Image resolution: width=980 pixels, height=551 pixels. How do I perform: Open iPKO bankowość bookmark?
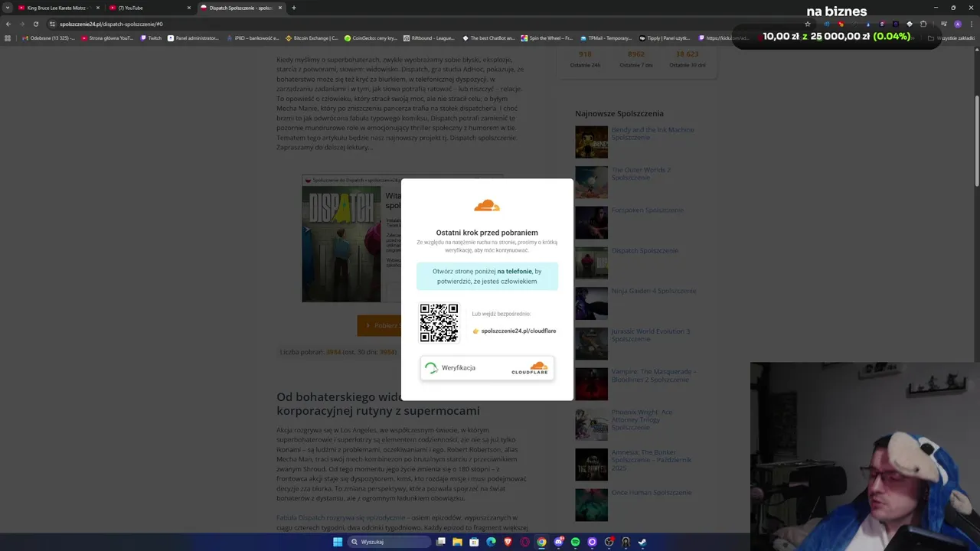click(x=252, y=37)
